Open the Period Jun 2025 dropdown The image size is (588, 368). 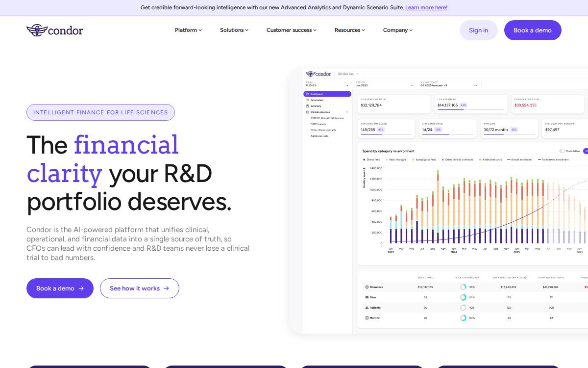[x=385, y=84]
